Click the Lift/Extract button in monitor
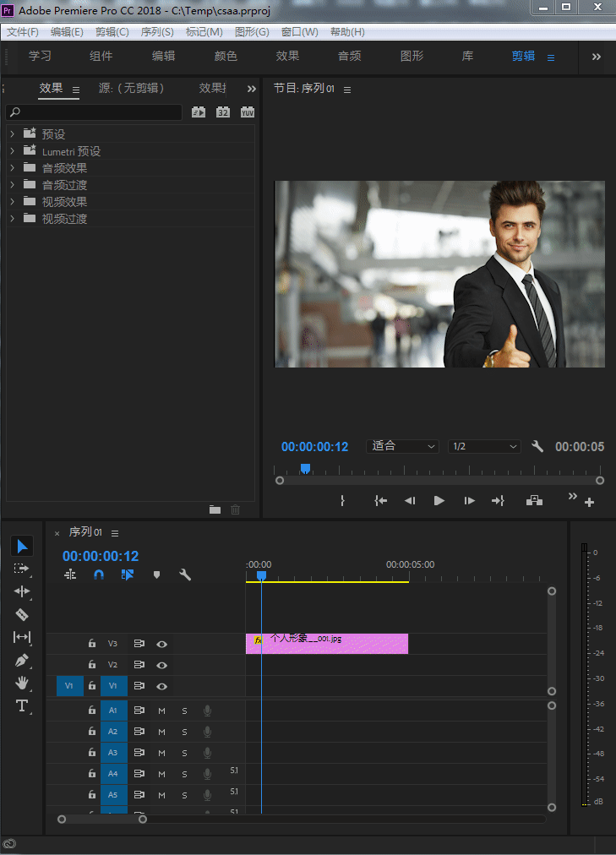This screenshot has width=616, height=855. click(x=534, y=500)
